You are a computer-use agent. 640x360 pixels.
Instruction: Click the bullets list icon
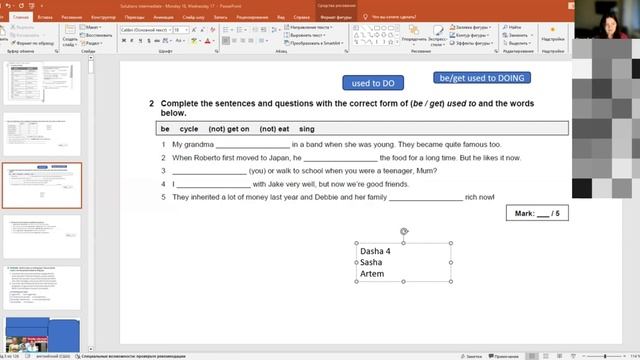pos(227,30)
